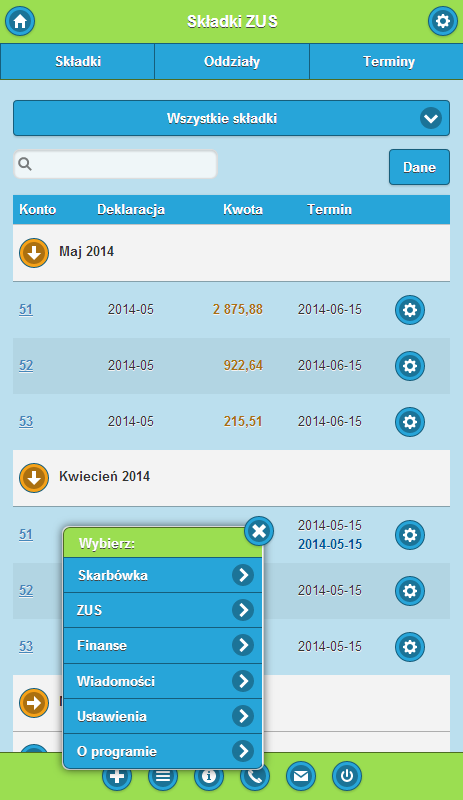The width and height of the screenshot is (463, 800).
Task: Close the Wybierz popup menu
Action: [259, 531]
